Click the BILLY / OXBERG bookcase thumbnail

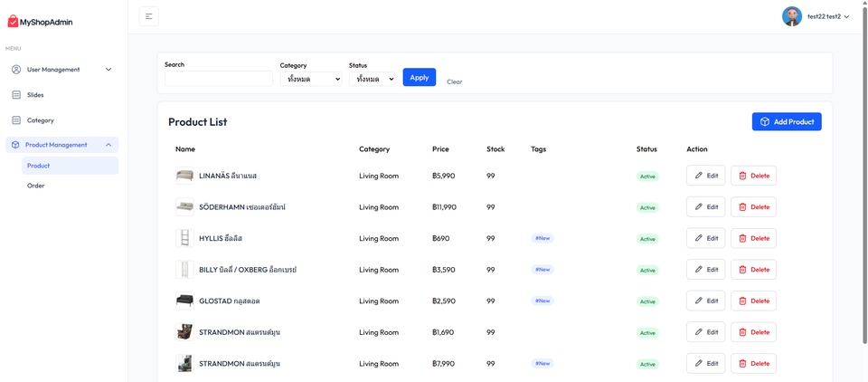[x=184, y=270]
